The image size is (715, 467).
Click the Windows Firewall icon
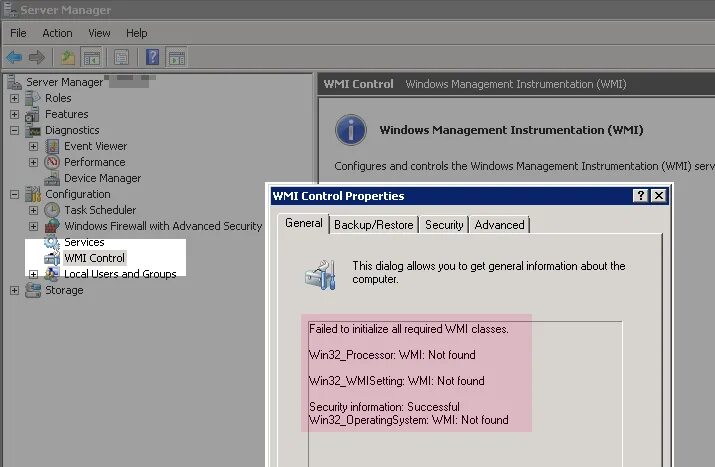point(52,226)
